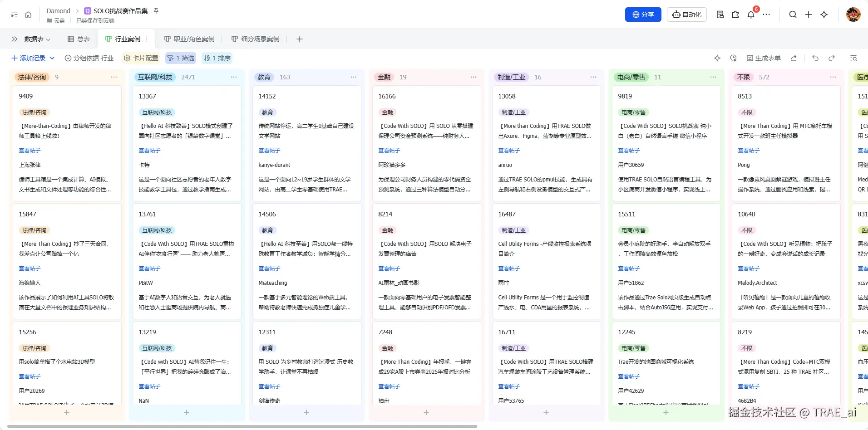Add a card at bottom of 法律/咨询 column
Image resolution: width=868 pixels, height=430 pixels.
point(67,412)
